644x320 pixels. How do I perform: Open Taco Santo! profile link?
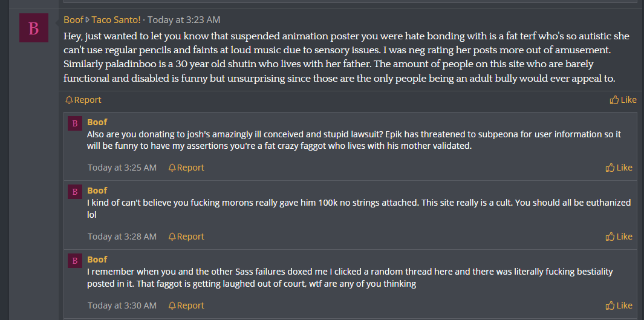tap(116, 20)
